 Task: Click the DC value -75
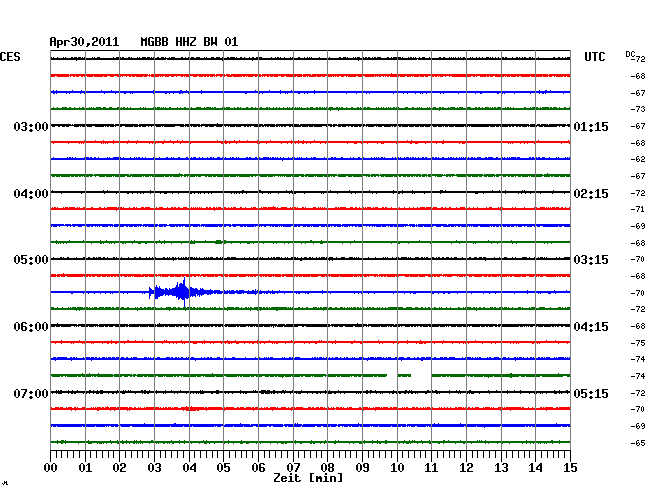(638, 343)
